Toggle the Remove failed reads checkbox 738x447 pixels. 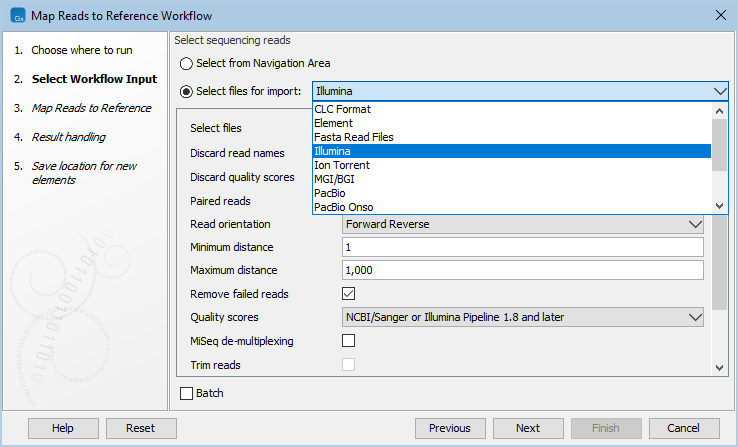[349, 294]
